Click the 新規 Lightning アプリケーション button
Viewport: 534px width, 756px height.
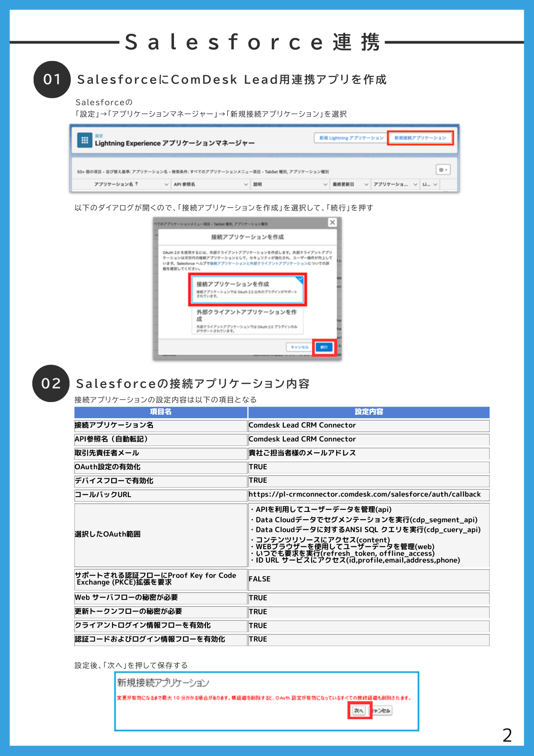coord(351,138)
